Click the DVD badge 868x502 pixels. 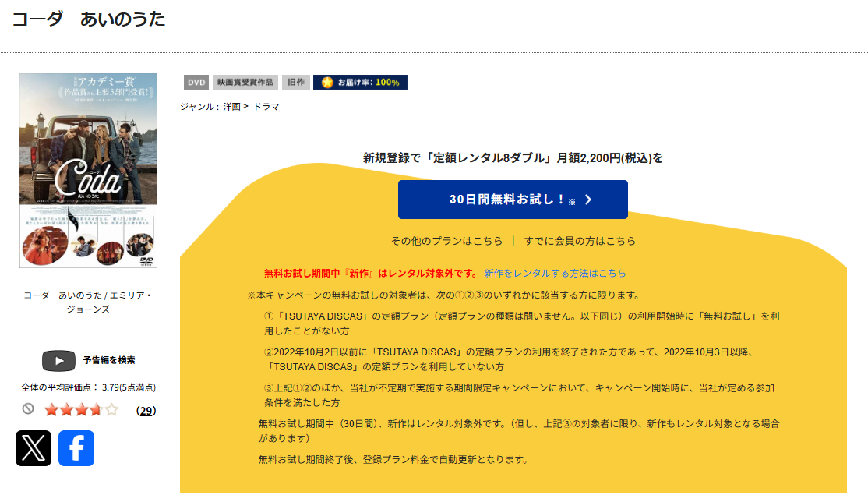(x=196, y=82)
